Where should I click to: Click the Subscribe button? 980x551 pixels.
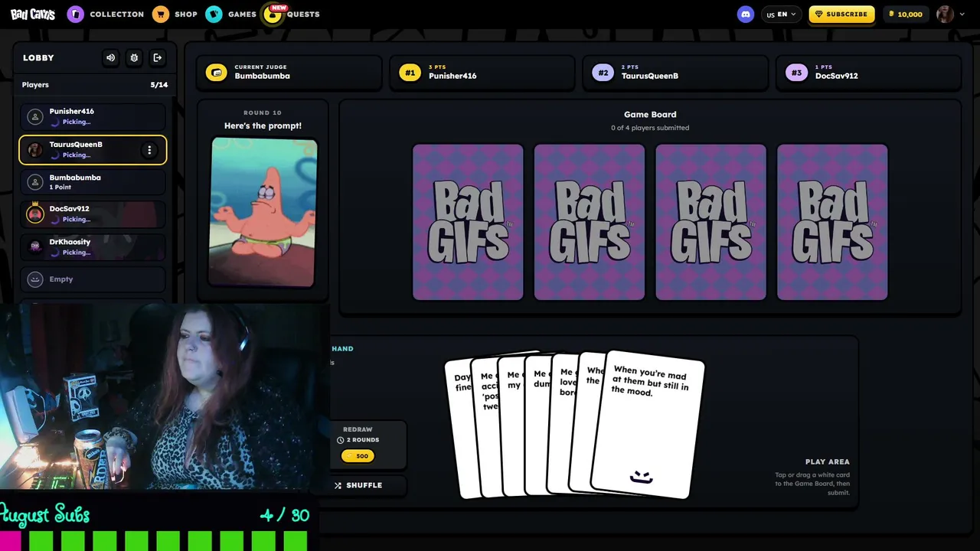(x=841, y=14)
